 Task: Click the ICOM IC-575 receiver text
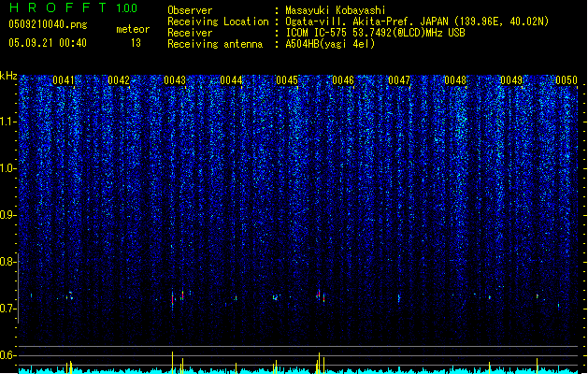pyautogui.click(x=375, y=33)
